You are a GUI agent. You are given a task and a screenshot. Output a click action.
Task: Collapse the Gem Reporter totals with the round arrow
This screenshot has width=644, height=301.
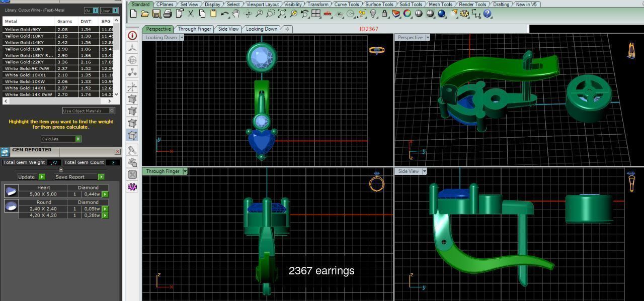(x=61, y=170)
